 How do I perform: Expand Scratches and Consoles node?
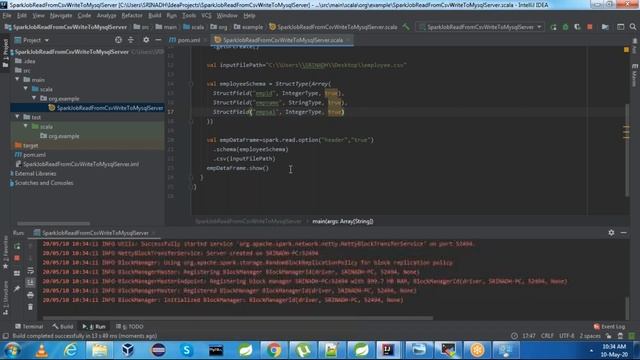coord(11,183)
